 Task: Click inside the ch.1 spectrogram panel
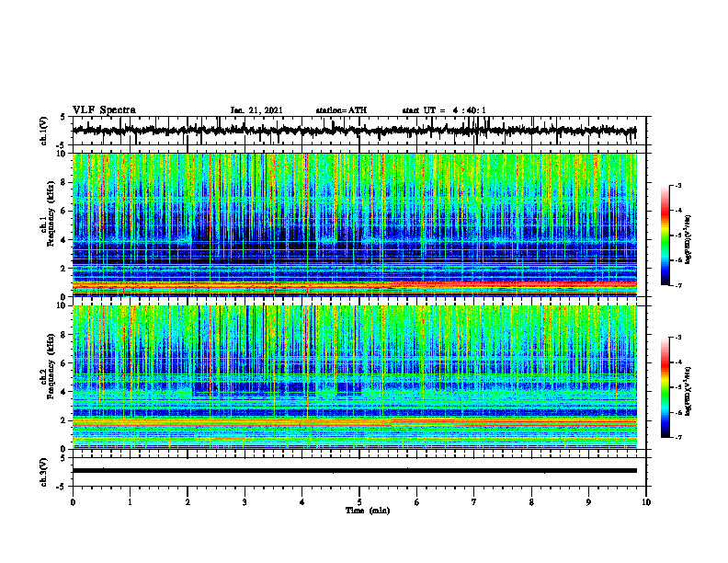point(355,224)
